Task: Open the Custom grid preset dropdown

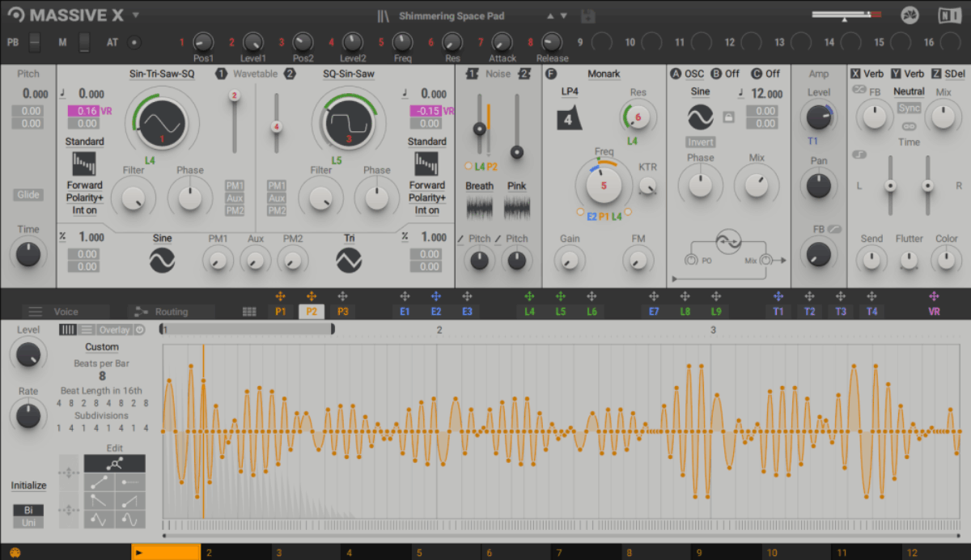Action: (102, 347)
